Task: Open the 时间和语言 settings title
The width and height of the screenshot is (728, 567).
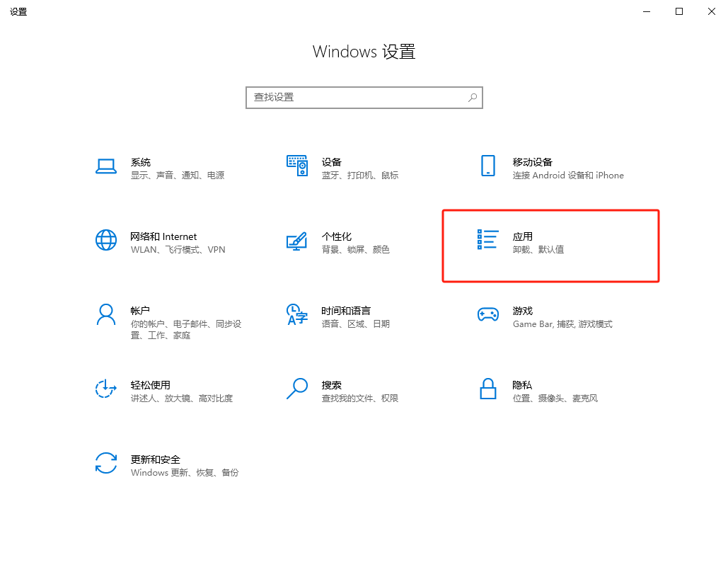Action: (x=346, y=311)
